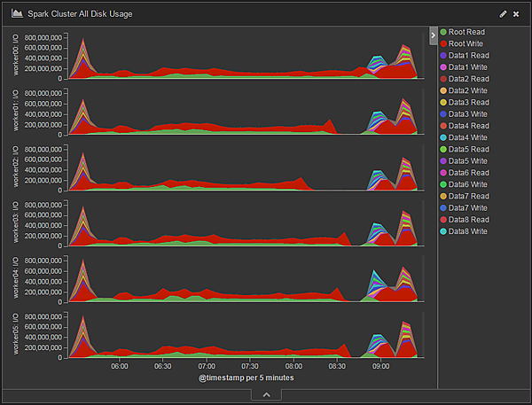Viewport: 532px width, 405px height.
Task: Click the Data8 Read color dot
Action: 443,220
